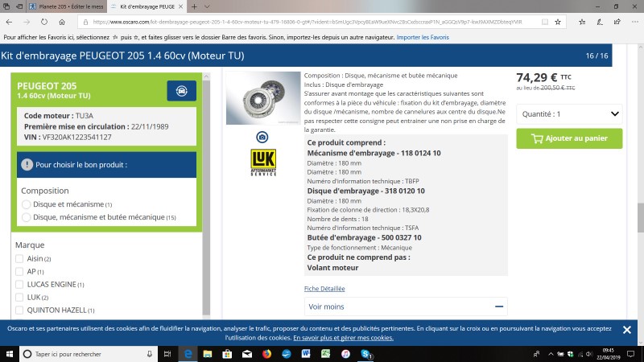Click the 74,29 € price
The height and width of the screenshot is (362, 644).
pos(537,77)
